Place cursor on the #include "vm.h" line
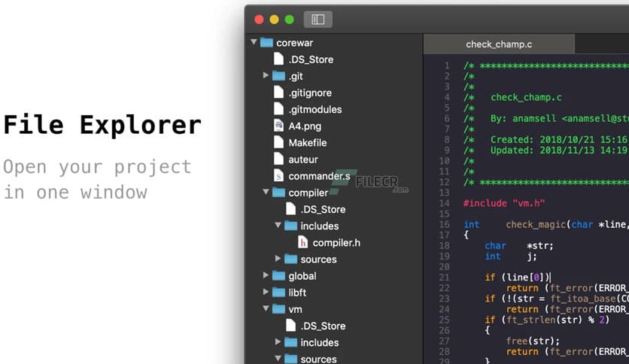This screenshot has height=364, width=629. tap(504, 203)
